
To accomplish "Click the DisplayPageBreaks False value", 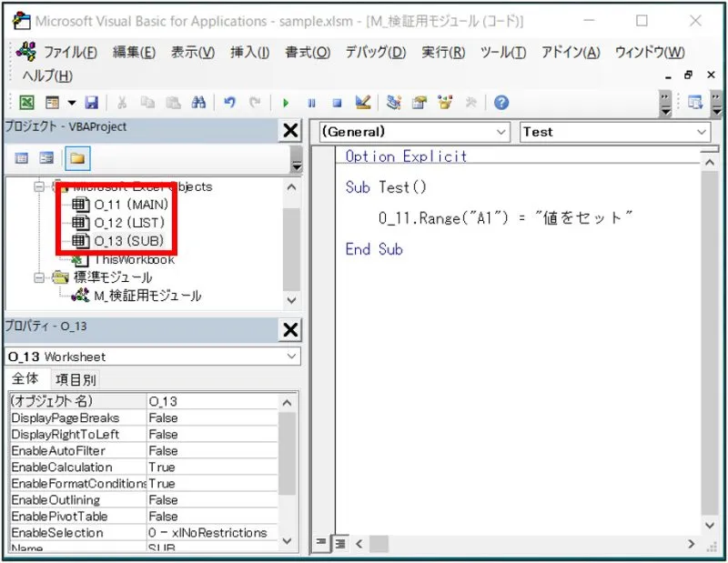I will 212,417.
